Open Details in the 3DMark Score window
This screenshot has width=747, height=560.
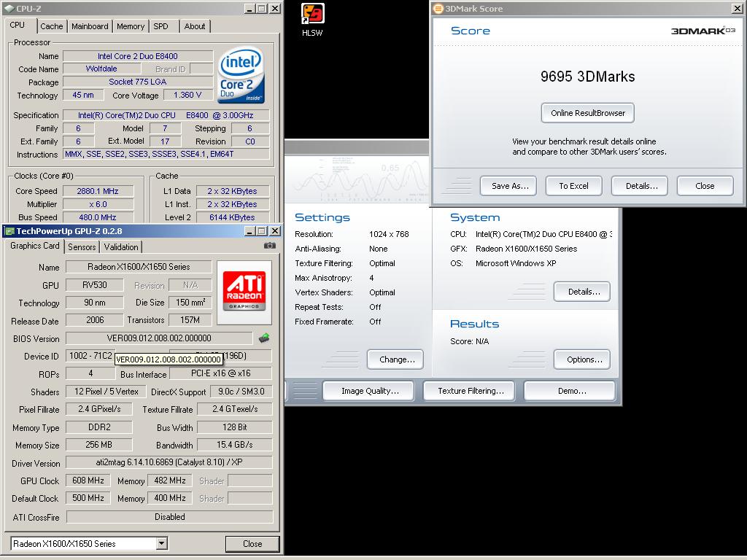(x=640, y=186)
